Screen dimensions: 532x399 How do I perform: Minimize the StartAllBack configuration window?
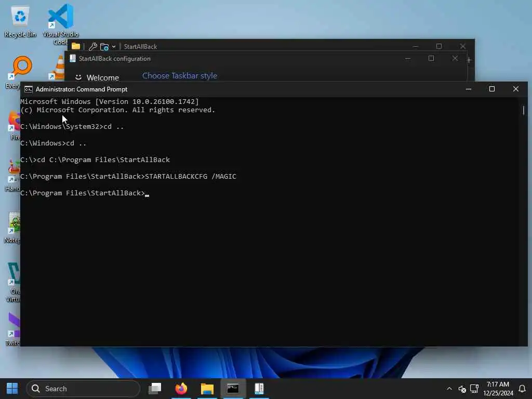(x=408, y=58)
